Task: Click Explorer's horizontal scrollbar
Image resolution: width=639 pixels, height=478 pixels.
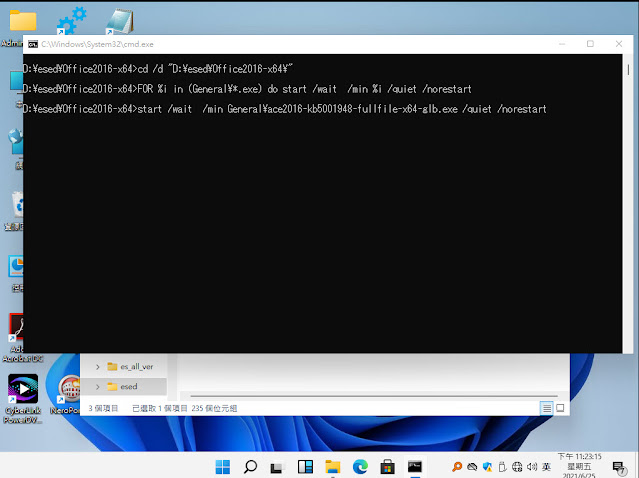Action: 374,396
